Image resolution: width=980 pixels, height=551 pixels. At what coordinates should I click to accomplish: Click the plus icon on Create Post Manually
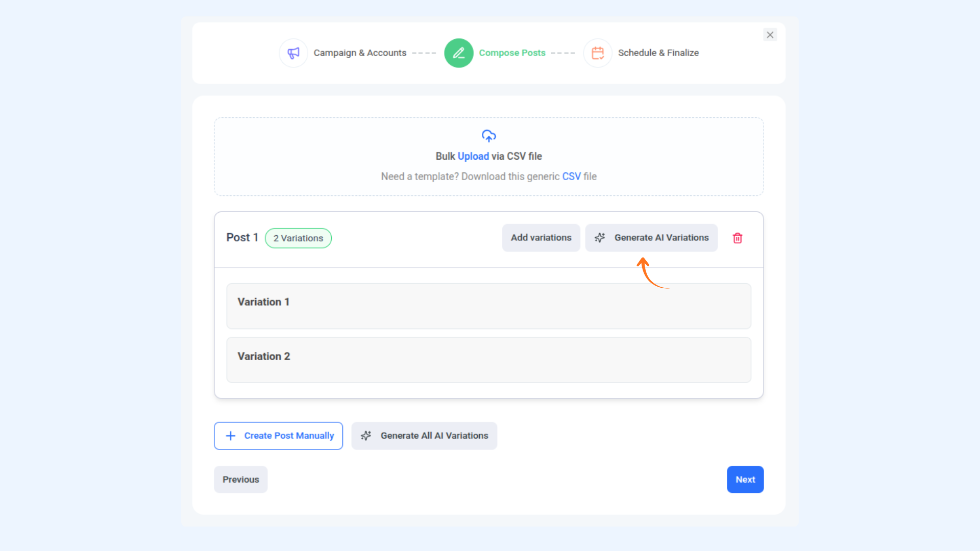pos(231,436)
